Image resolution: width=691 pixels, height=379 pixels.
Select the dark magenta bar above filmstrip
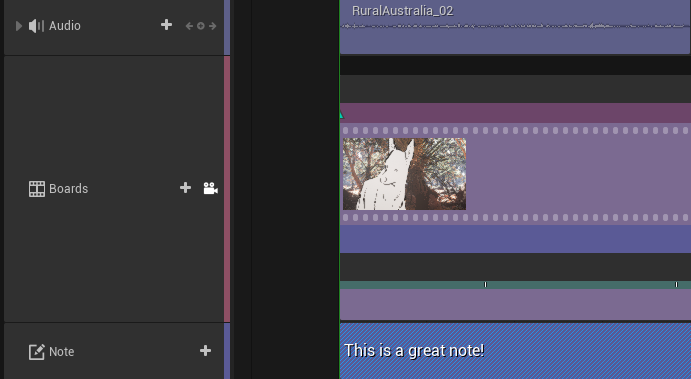[515, 113]
